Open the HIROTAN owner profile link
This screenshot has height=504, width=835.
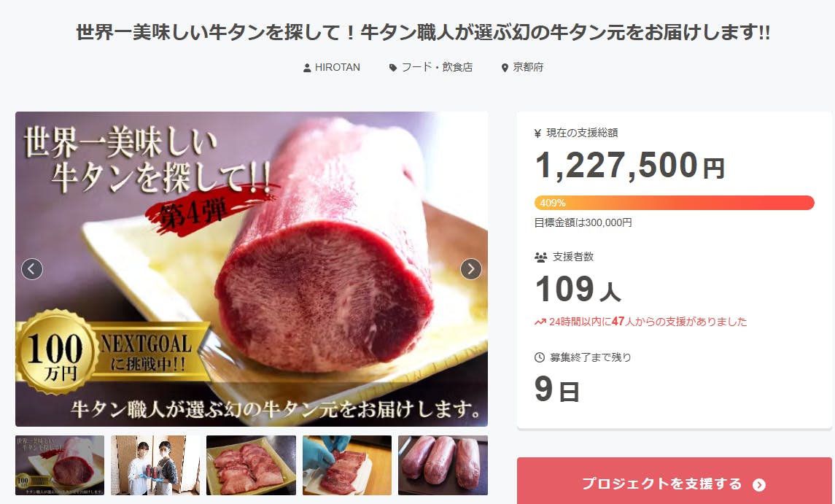337,68
